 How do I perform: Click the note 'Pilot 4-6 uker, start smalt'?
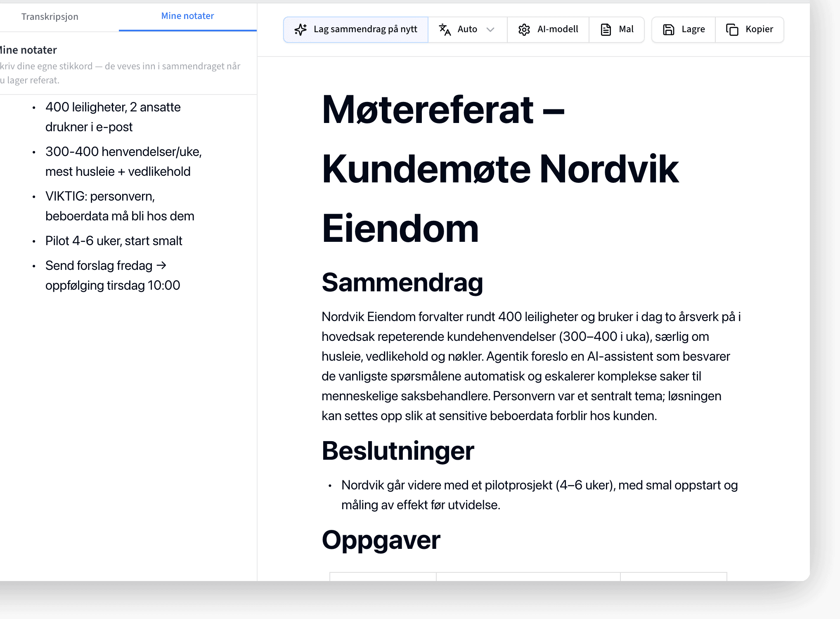click(114, 241)
